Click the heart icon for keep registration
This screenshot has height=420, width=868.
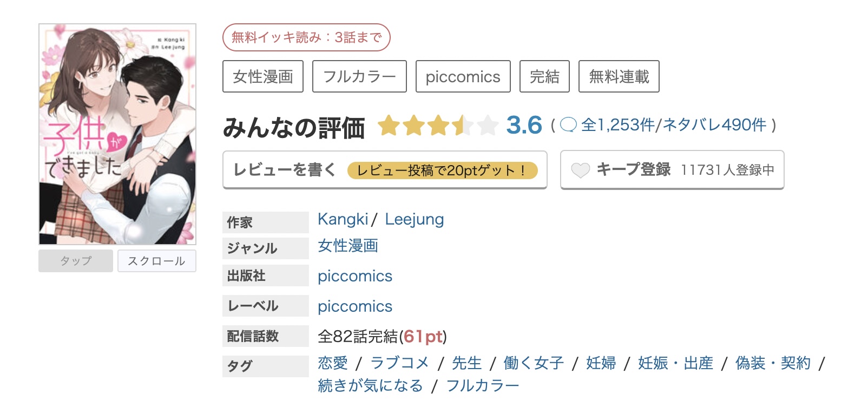[581, 170]
